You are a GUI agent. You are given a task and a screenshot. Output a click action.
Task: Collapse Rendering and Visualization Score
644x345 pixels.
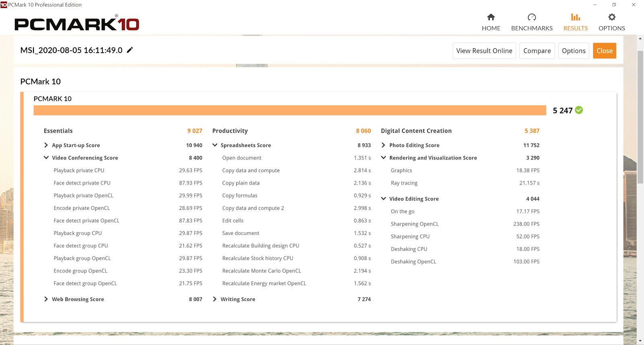tap(383, 158)
